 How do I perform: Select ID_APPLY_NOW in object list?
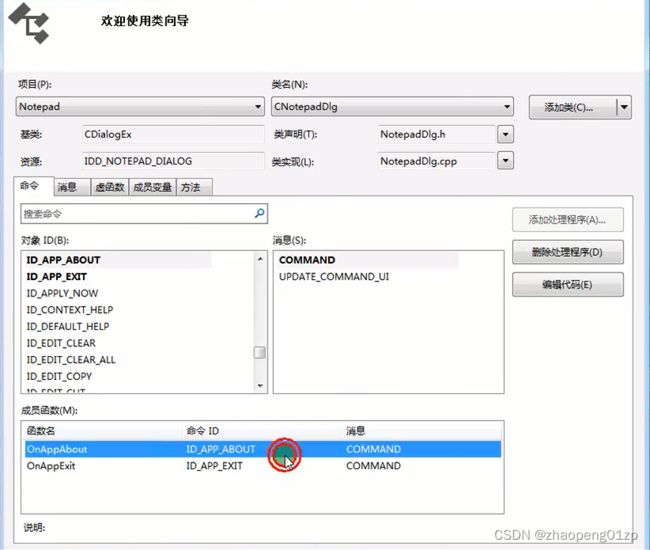click(x=62, y=293)
